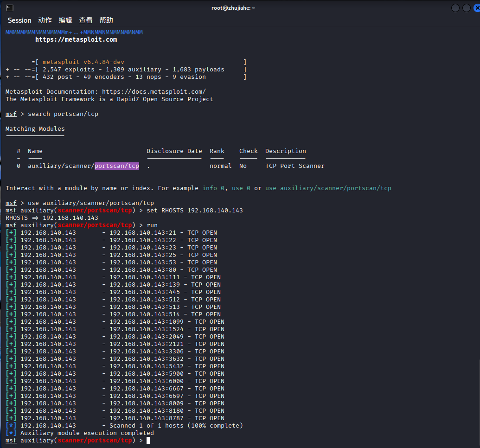
Task: Open the Session menu
Action: pos(19,20)
